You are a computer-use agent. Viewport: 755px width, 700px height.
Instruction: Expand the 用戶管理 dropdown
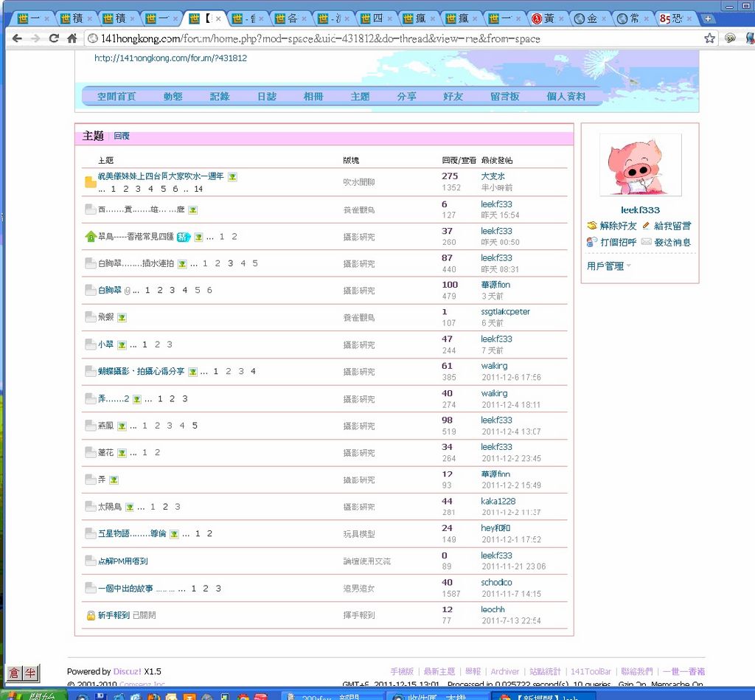[x=609, y=266]
